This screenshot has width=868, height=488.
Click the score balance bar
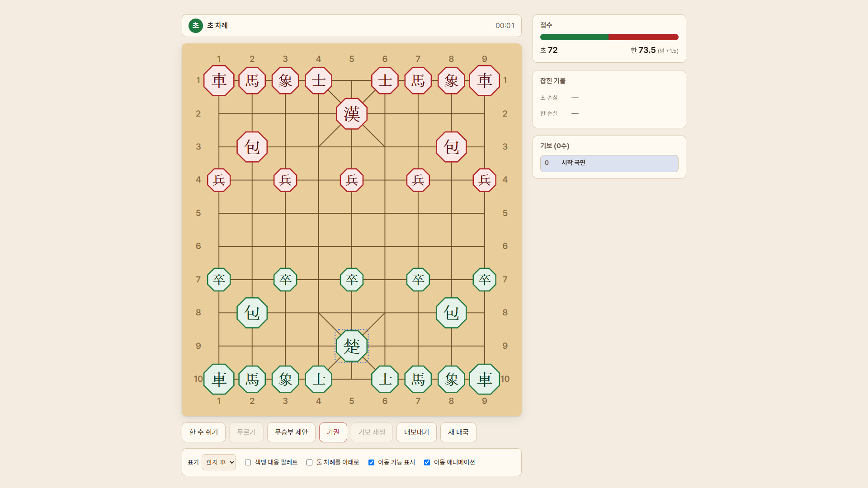(x=609, y=37)
